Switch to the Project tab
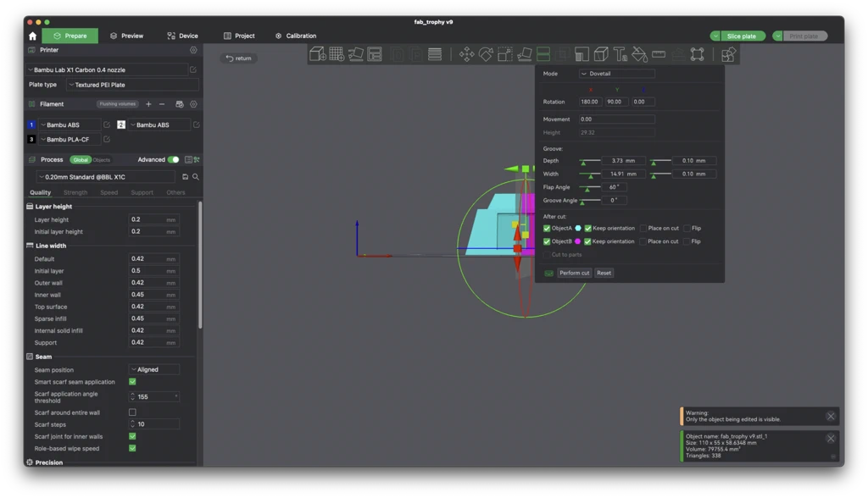 tap(239, 36)
